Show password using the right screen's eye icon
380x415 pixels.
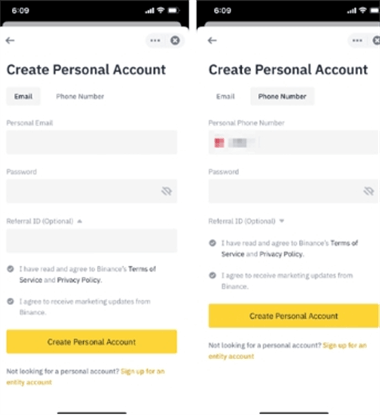(368, 191)
